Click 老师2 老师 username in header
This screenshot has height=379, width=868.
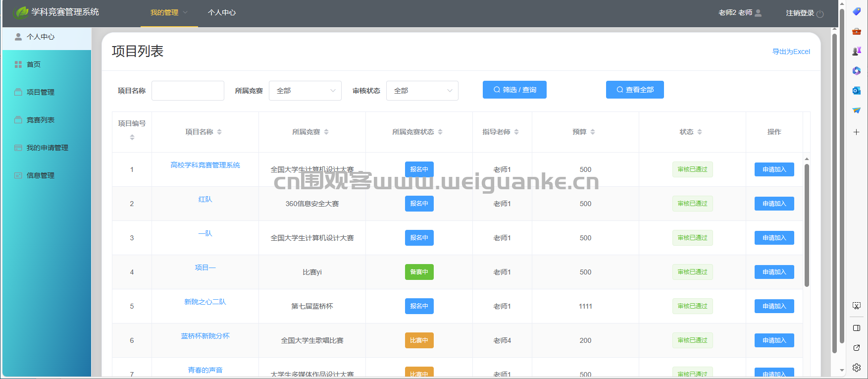[x=735, y=13]
